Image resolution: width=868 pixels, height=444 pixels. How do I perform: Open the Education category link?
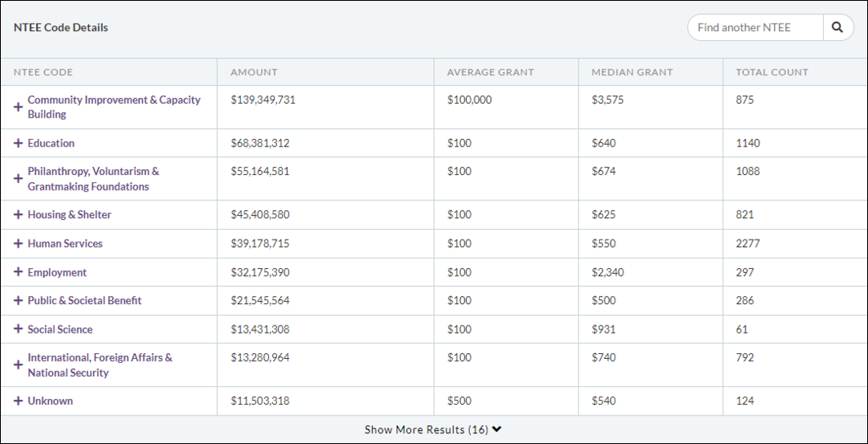(51, 143)
